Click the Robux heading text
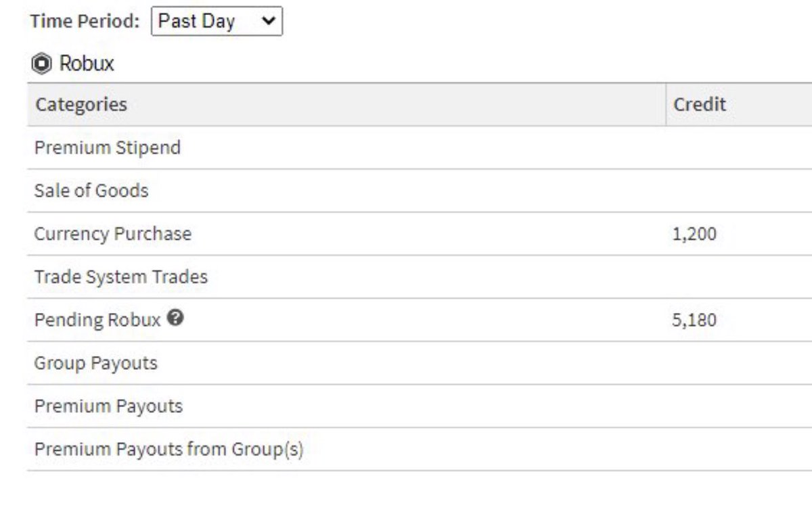Screen dimensions: 812x505 pos(87,64)
